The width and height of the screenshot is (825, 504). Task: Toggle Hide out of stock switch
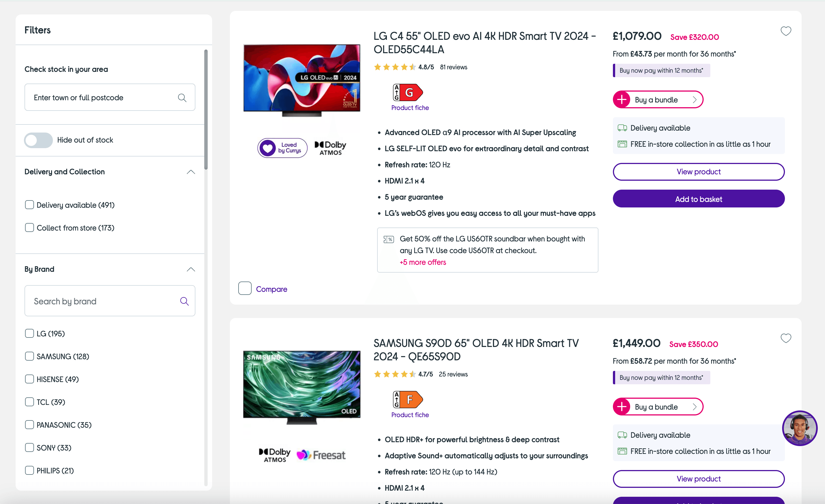(x=38, y=140)
